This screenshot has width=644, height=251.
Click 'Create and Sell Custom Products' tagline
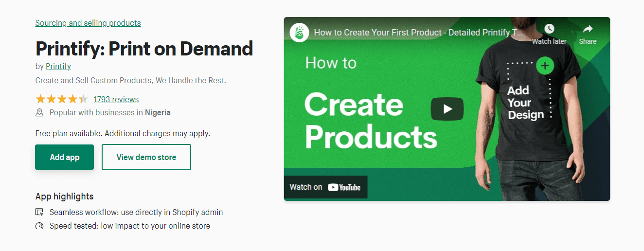(131, 80)
